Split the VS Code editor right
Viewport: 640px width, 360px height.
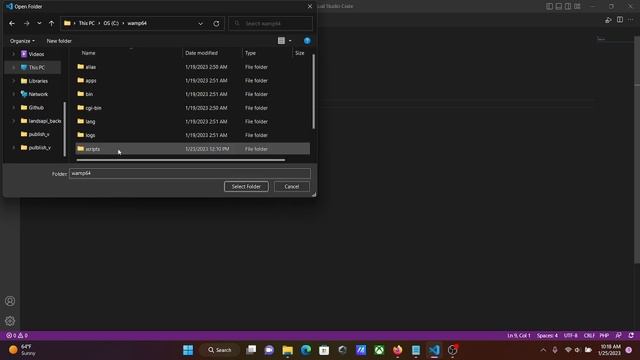click(x=620, y=20)
